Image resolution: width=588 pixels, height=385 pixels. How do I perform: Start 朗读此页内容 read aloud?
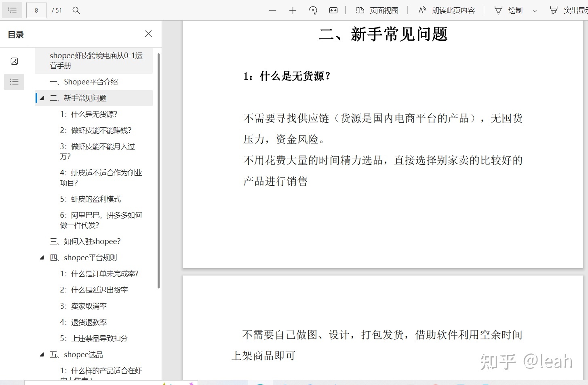446,11
